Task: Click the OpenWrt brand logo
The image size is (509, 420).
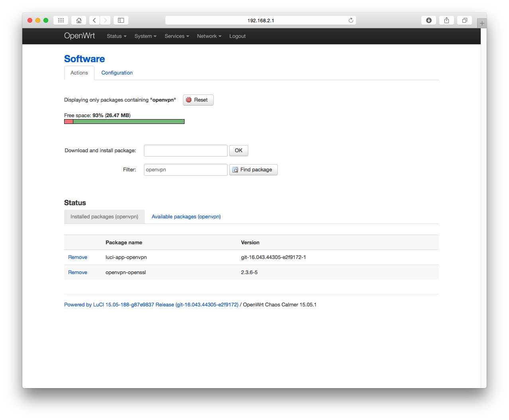Action: tap(79, 36)
